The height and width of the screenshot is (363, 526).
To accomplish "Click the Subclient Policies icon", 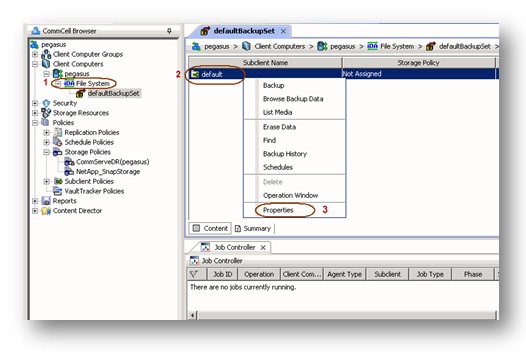I will [x=58, y=181].
